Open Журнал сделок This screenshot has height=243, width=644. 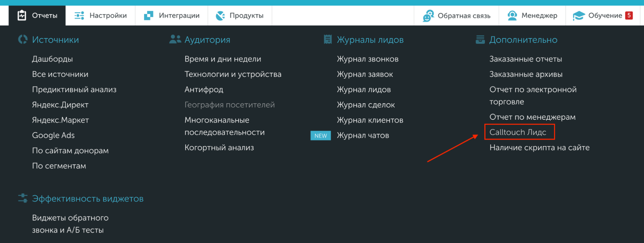coord(366,105)
